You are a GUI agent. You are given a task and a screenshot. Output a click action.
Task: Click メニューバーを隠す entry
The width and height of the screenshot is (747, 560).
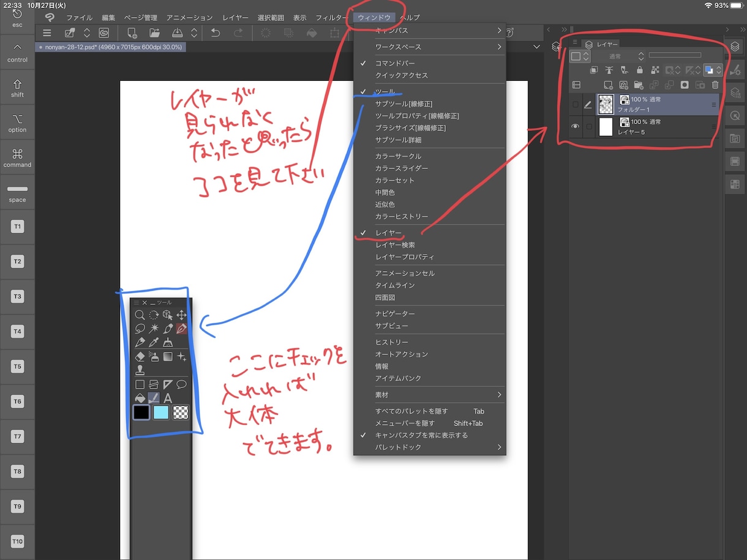coord(405,424)
